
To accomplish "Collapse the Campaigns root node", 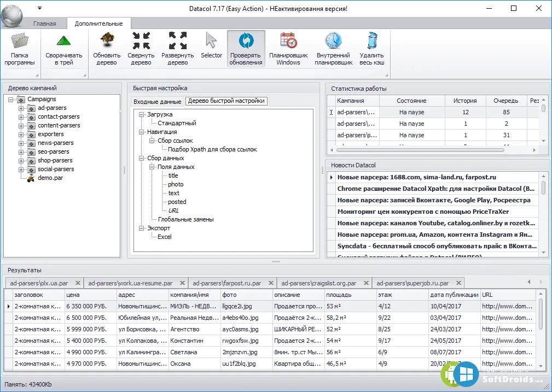I will pos(10,100).
